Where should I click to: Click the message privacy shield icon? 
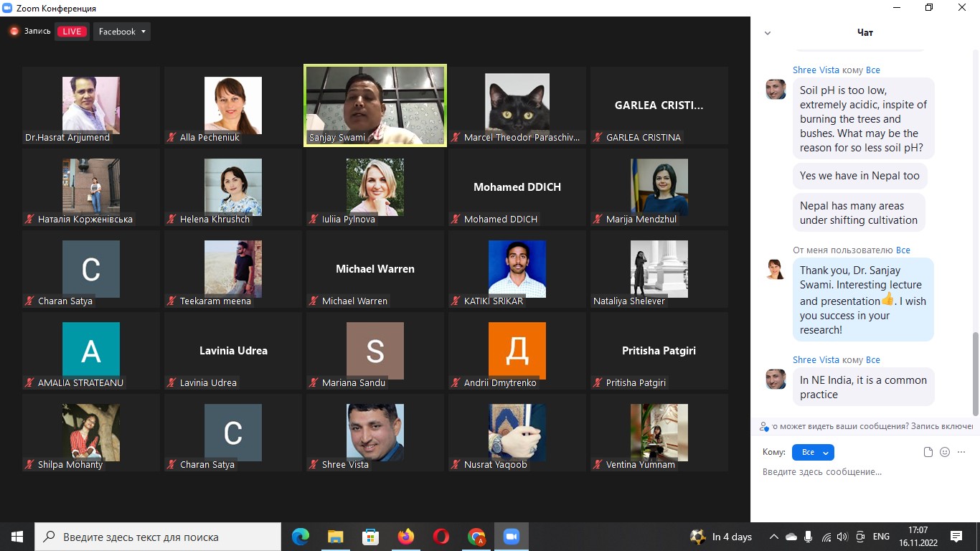click(765, 426)
